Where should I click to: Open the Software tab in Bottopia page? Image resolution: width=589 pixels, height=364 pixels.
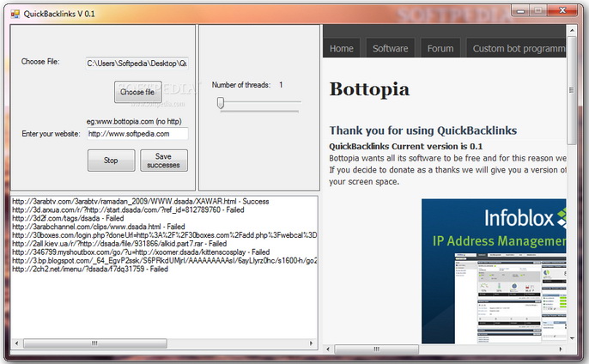(391, 48)
